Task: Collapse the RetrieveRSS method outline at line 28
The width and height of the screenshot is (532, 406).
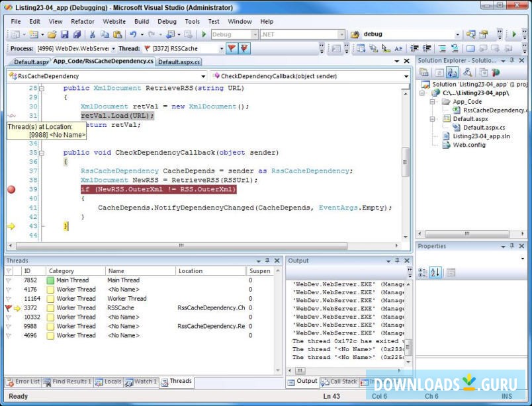Action: tap(42, 89)
